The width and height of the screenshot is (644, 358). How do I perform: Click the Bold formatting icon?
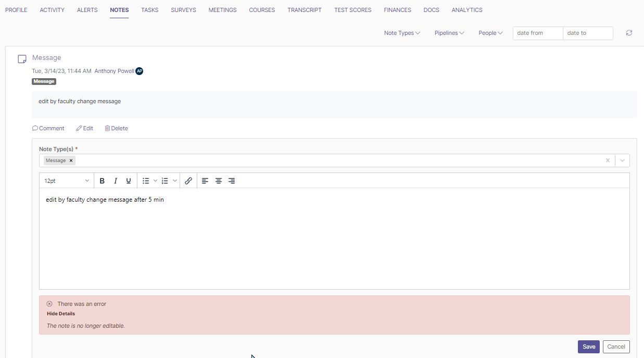pos(102,181)
